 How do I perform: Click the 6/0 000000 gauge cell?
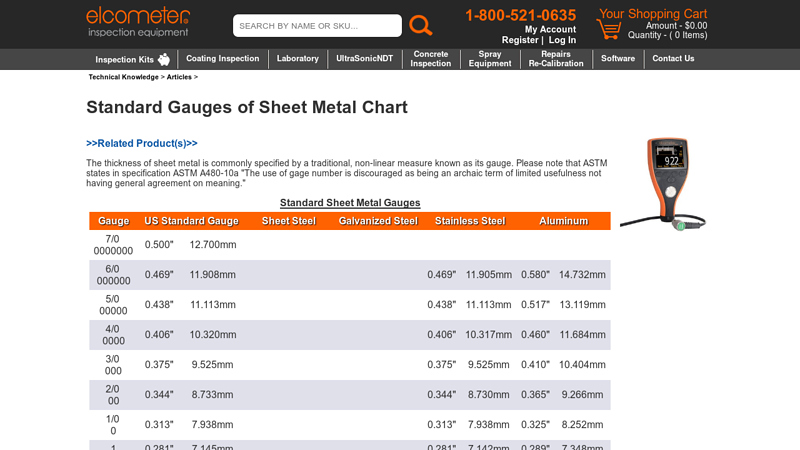[113, 275]
